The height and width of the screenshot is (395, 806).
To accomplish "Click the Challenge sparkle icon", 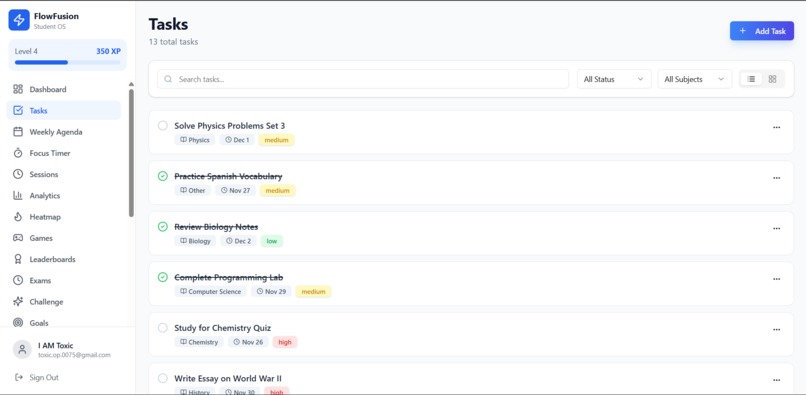I will 18,302.
